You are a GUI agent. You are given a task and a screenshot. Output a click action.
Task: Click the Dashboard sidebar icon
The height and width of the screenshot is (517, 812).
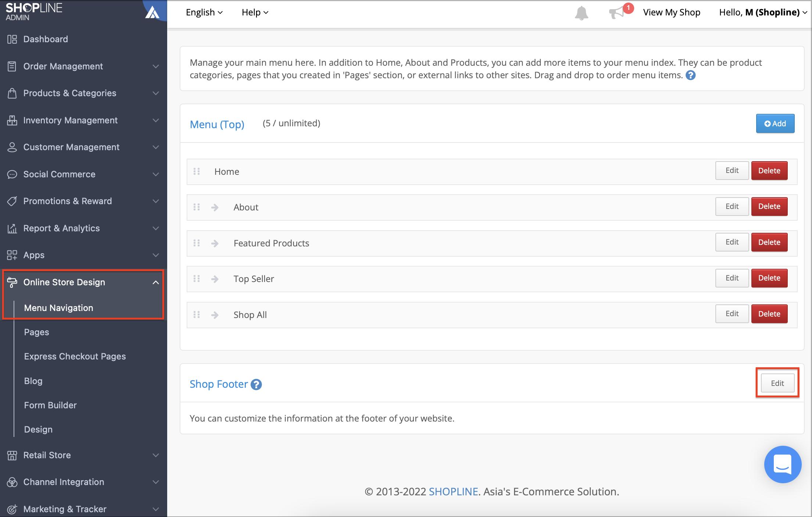coord(12,39)
